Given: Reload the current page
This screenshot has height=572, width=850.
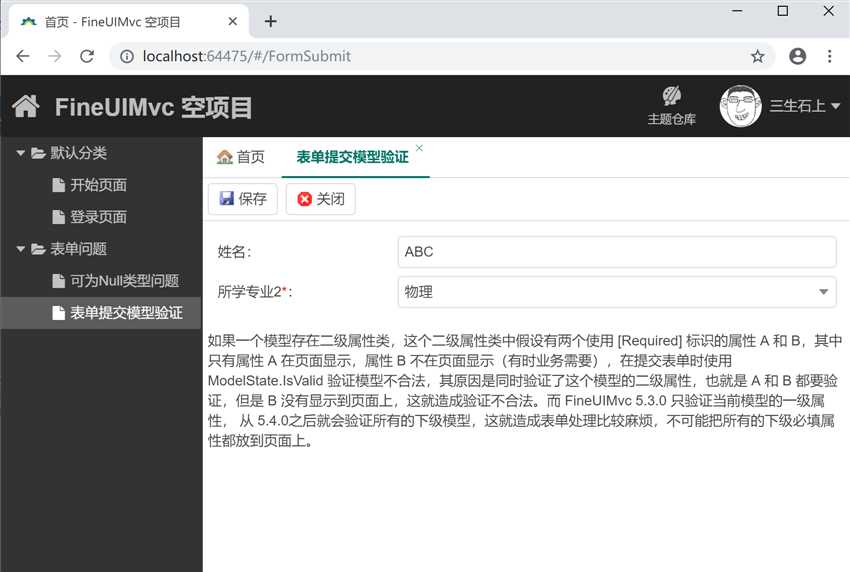Looking at the screenshot, I should (x=87, y=56).
